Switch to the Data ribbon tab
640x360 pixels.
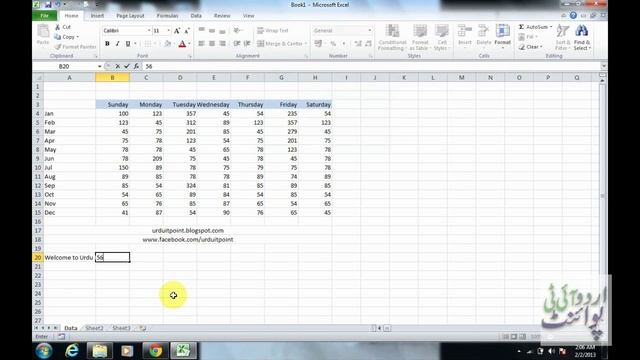[x=196, y=16]
